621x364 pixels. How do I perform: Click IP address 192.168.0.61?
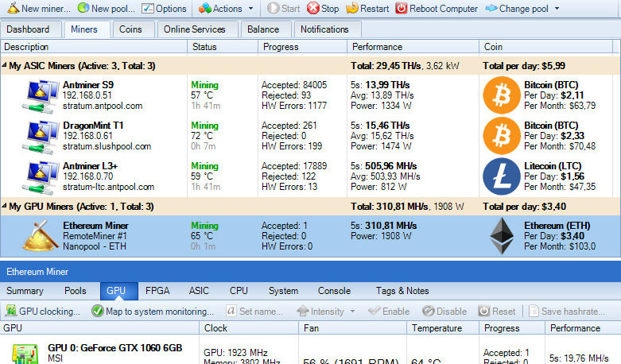87,136
